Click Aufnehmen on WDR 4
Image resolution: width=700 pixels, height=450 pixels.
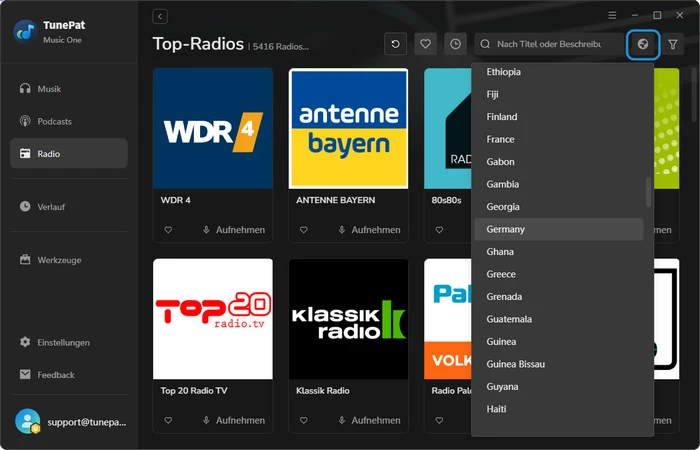240,229
